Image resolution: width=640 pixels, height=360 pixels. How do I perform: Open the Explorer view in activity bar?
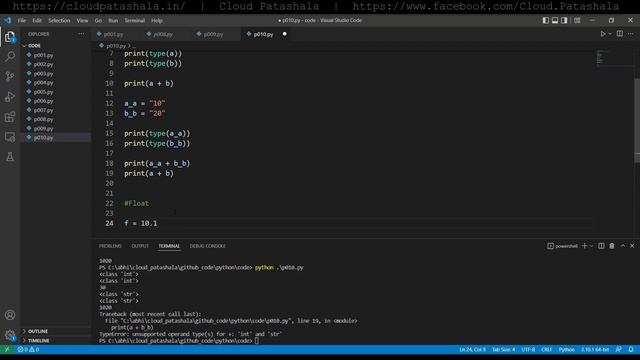10,37
